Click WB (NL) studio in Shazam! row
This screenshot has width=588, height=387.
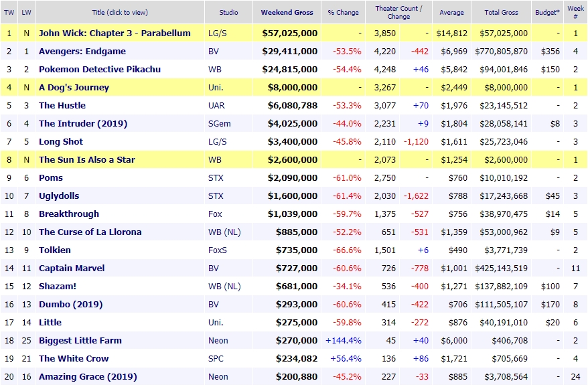coord(224,286)
